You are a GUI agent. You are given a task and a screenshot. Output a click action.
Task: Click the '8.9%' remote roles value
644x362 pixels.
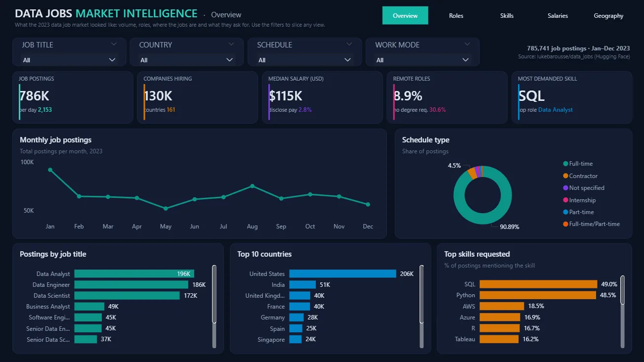point(408,95)
